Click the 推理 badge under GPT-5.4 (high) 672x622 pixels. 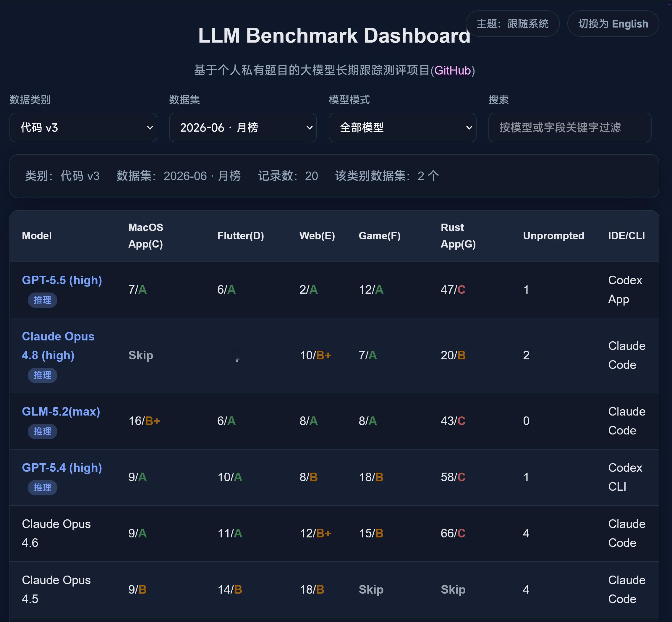coord(42,487)
